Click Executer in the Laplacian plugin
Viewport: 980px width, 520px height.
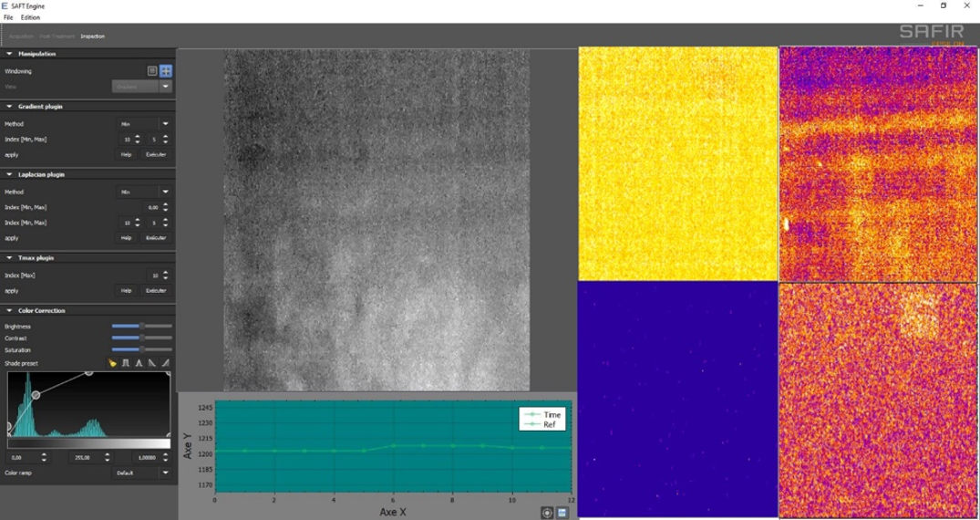[x=156, y=238]
